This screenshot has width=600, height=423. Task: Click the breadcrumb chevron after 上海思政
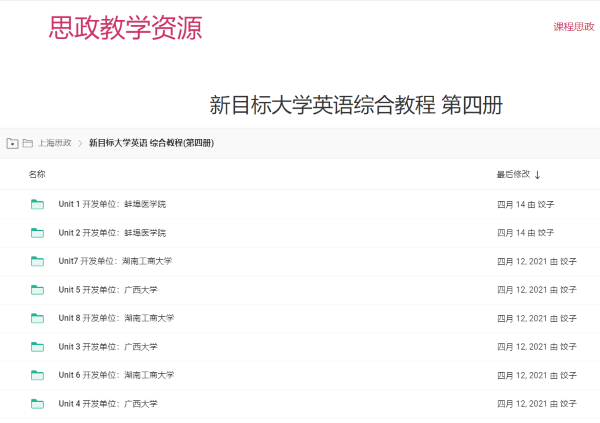(x=80, y=143)
